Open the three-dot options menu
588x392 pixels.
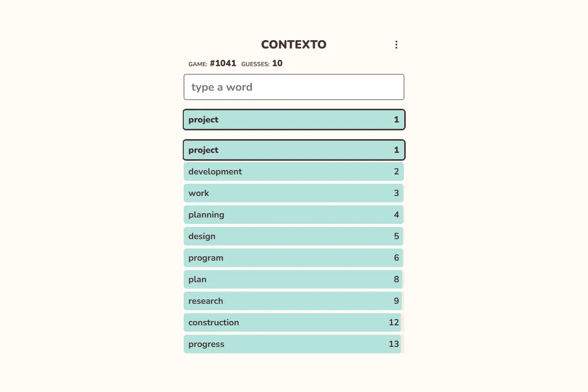[x=396, y=45]
